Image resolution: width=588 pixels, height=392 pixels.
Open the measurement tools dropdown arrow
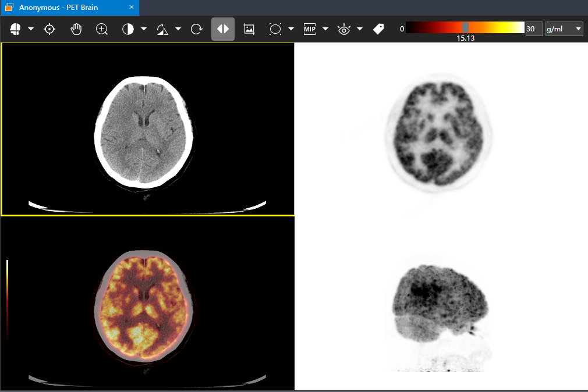[x=178, y=29]
